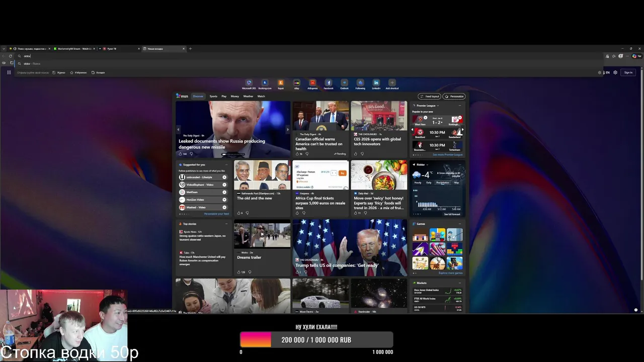Image resolution: width=644 pixels, height=362 pixels.
Task: Click the Feed layout button
Action: point(430,96)
